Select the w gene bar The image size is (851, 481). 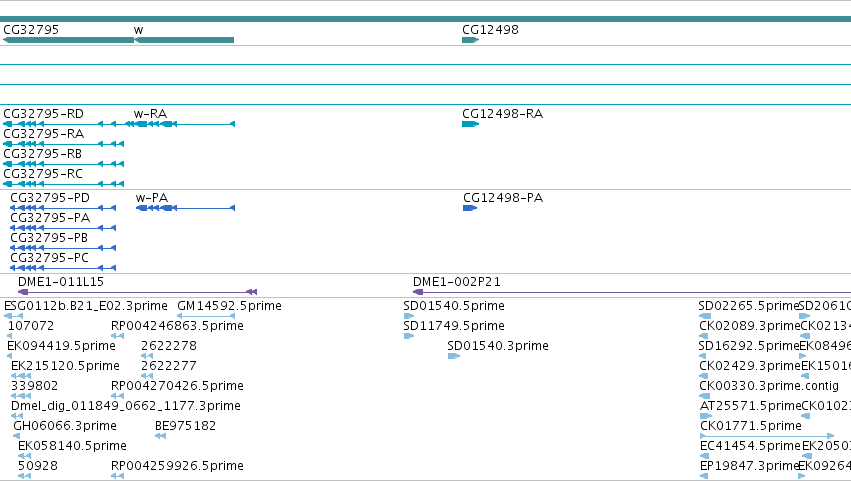pos(184,40)
